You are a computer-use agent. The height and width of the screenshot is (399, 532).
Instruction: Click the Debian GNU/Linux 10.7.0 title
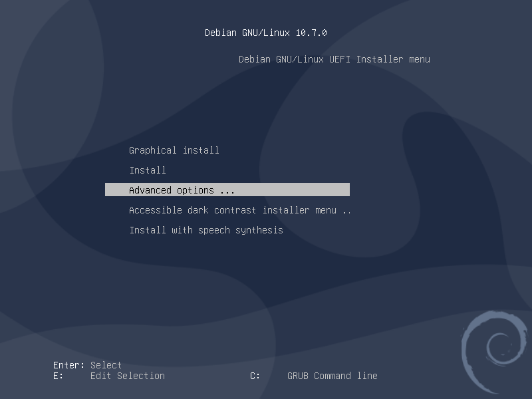coord(265,33)
